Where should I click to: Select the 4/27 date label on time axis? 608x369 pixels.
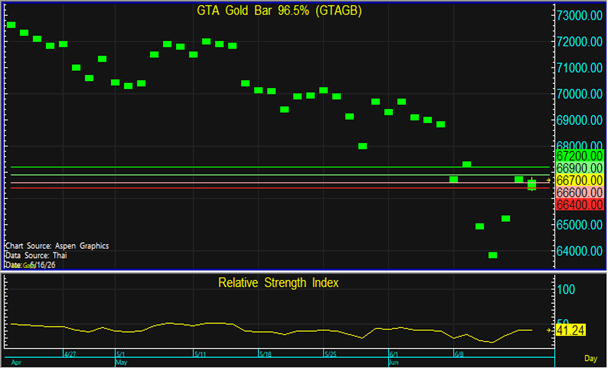click(70, 354)
